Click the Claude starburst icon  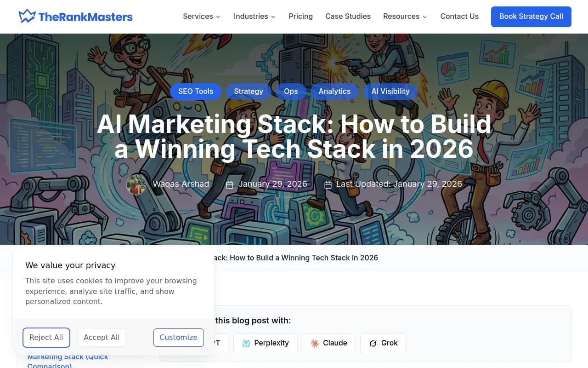pyautogui.click(x=315, y=343)
